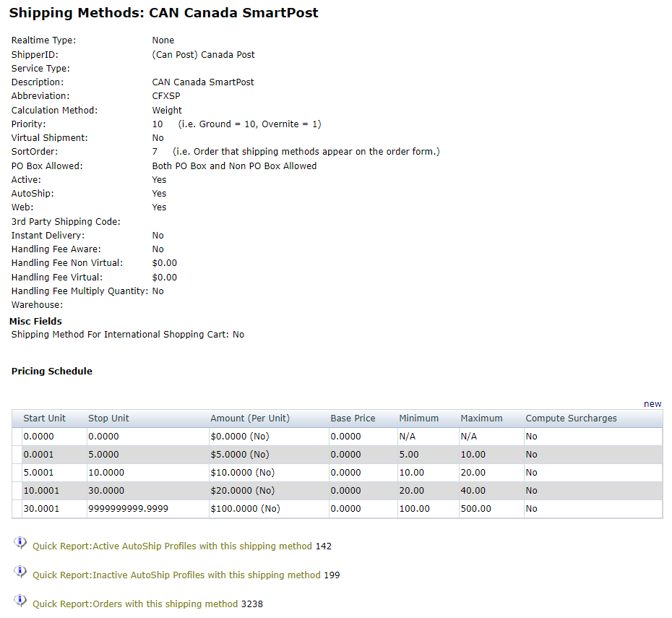Viewport: 672px width, 618px height.
Task: Click the icon beside the Orders quick report
Action: 20,601
